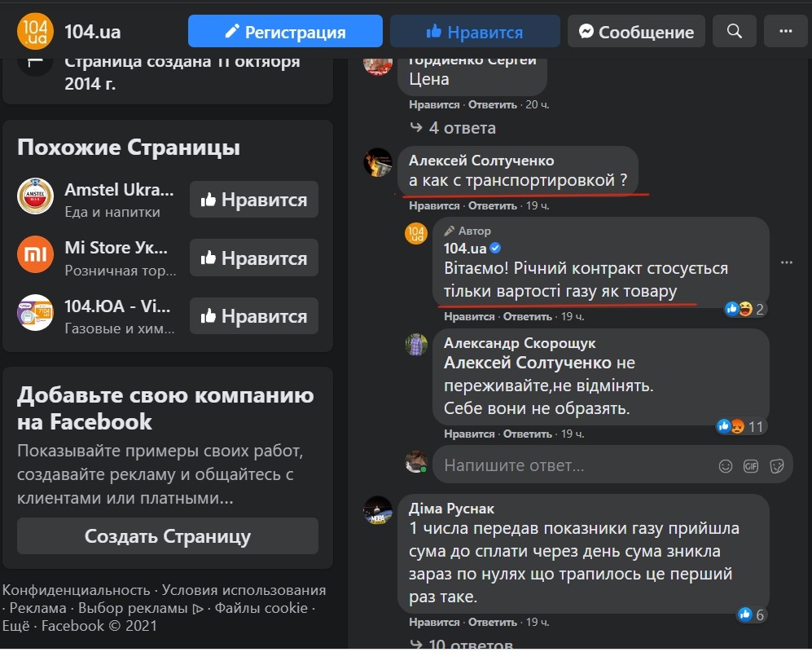Reply to Діма Руснак's comment
Image resolution: width=812 pixels, height=652 pixels.
[493, 623]
